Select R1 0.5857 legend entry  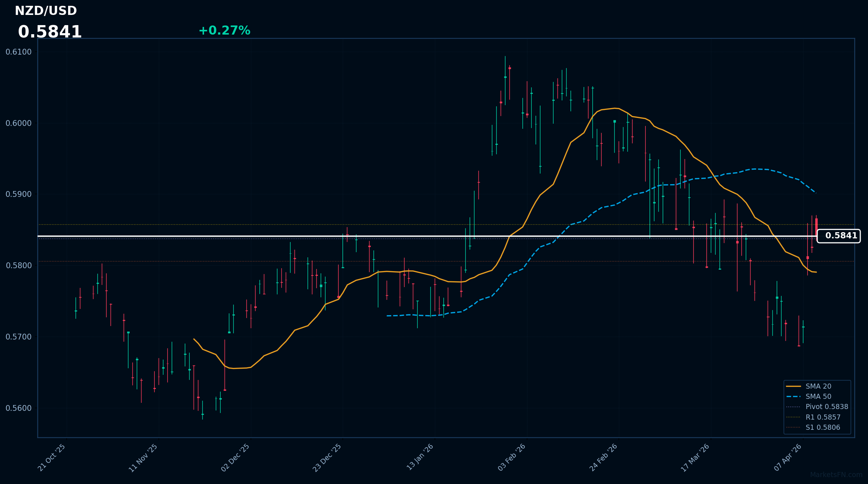click(x=813, y=417)
